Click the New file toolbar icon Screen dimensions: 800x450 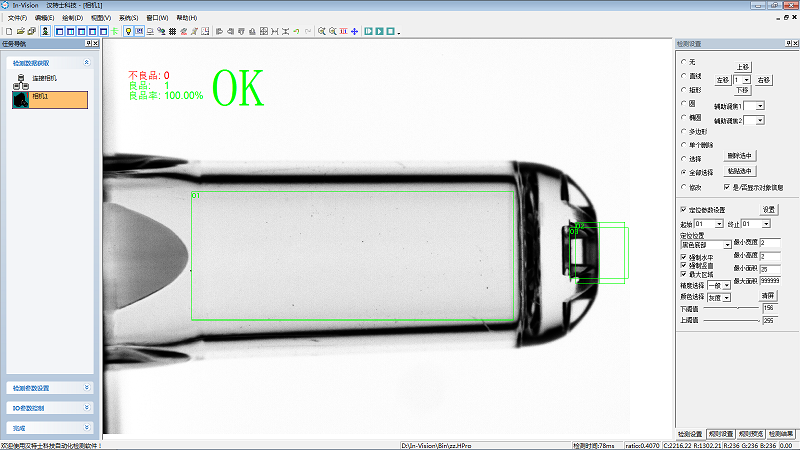(x=7, y=31)
